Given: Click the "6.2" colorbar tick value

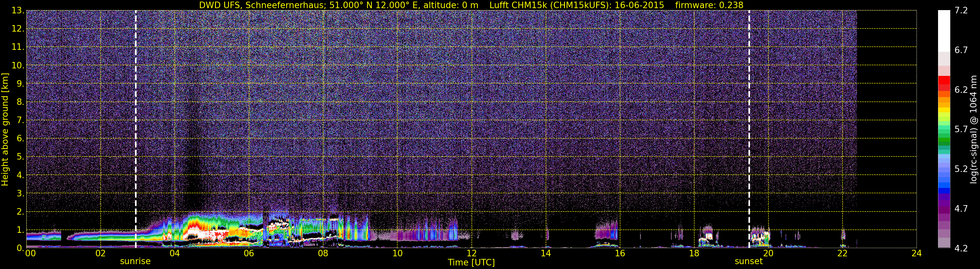Looking at the screenshot, I should click(x=961, y=90).
